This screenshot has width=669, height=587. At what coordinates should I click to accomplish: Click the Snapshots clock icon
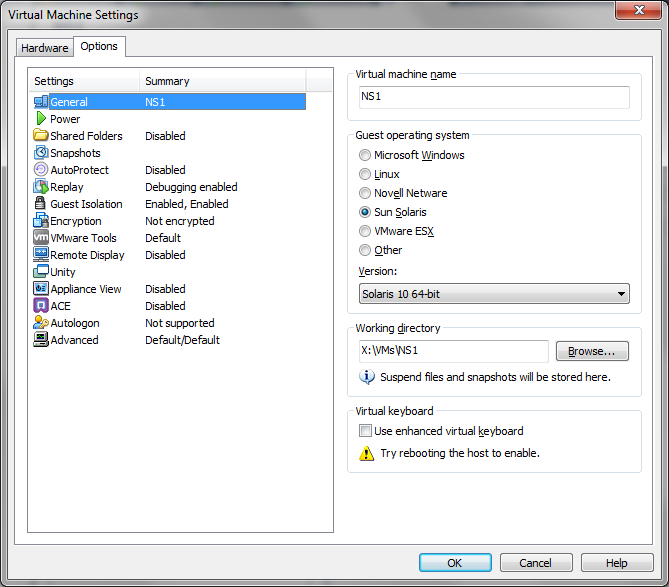click(41, 152)
